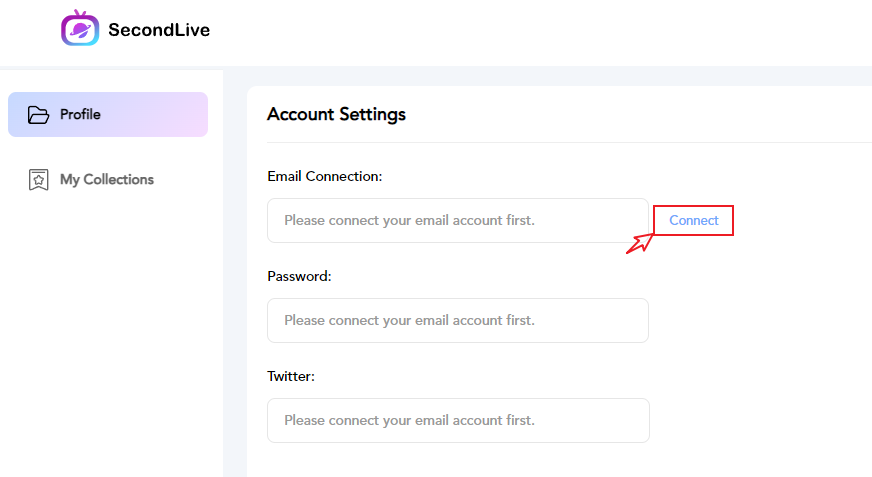The height and width of the screenshot is (477, 872).
Task: Click the divider line under Account Settings
Action: [x=569, y=143]
